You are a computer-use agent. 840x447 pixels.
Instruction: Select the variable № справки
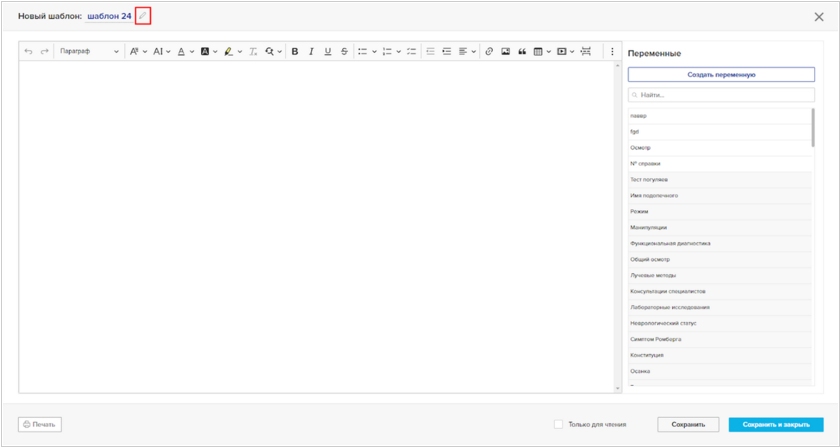click(720, 164)
